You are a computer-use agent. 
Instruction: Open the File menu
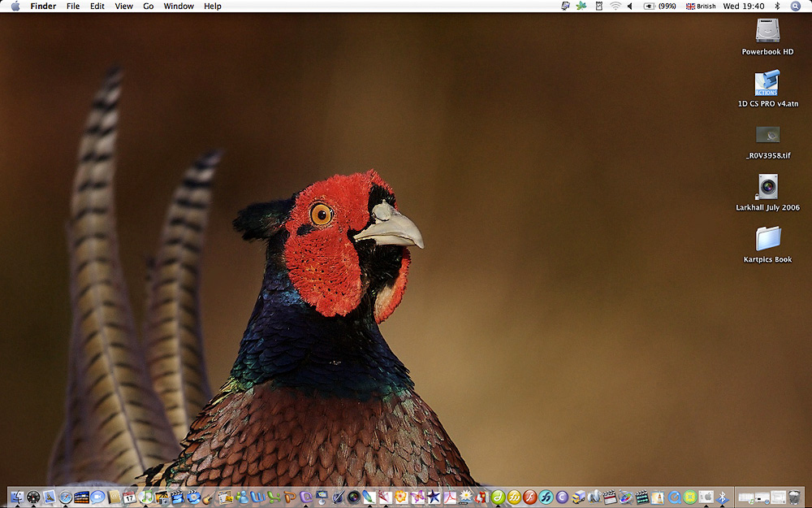click(73, 7)
